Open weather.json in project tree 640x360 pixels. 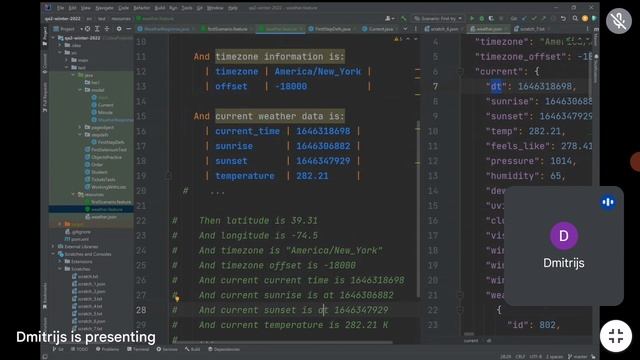point(100,217)
